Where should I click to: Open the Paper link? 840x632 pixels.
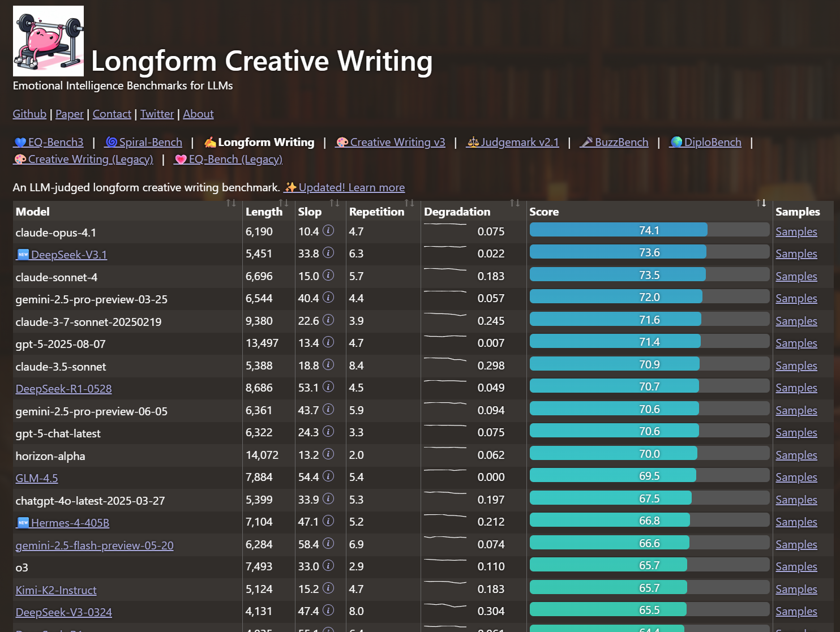point(70,114)
